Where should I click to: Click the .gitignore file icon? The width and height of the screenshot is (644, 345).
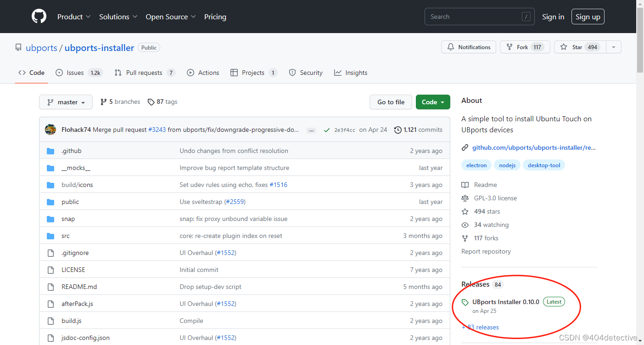50,253
